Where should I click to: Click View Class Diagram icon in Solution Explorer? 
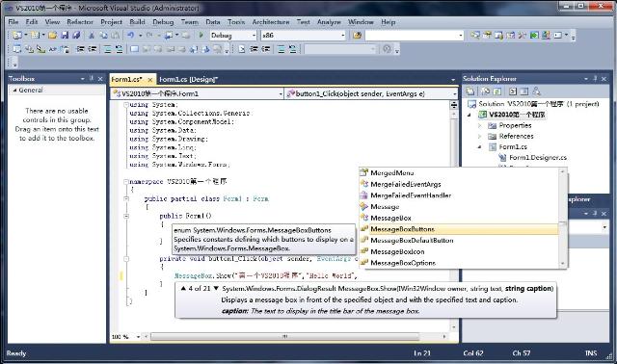[x=536, y=91]
